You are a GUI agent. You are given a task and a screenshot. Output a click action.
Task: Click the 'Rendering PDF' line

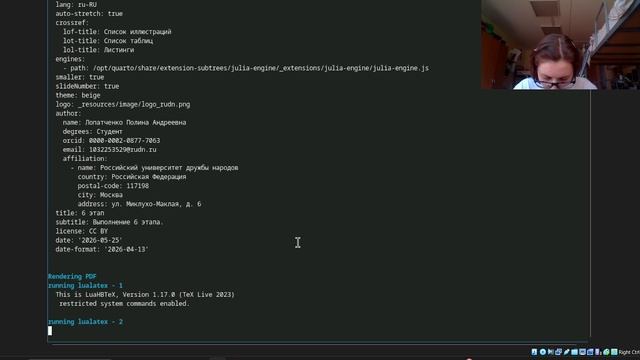point(72,276)
